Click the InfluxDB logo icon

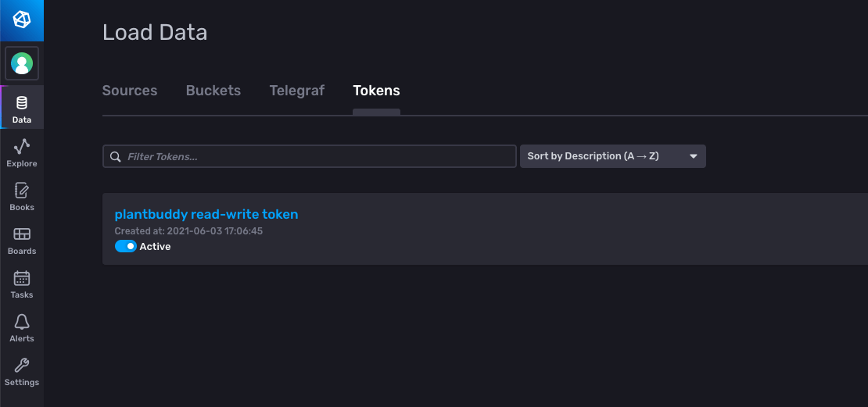[22, 20]
